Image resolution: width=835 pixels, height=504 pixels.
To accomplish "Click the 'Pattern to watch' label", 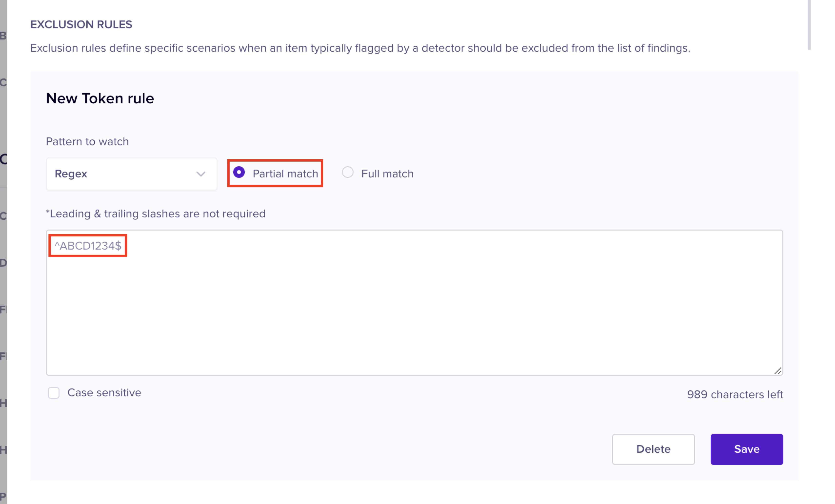I will point(87,142).
